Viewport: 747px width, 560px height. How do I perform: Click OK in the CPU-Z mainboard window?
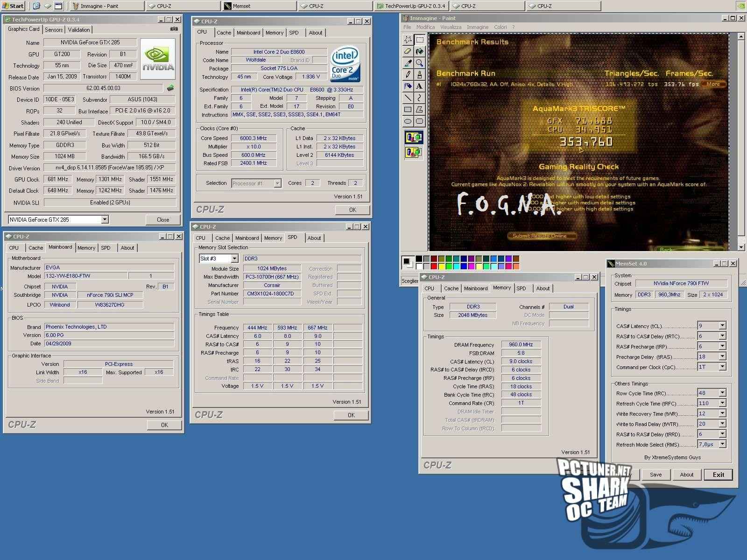click(x=164, y=425)
